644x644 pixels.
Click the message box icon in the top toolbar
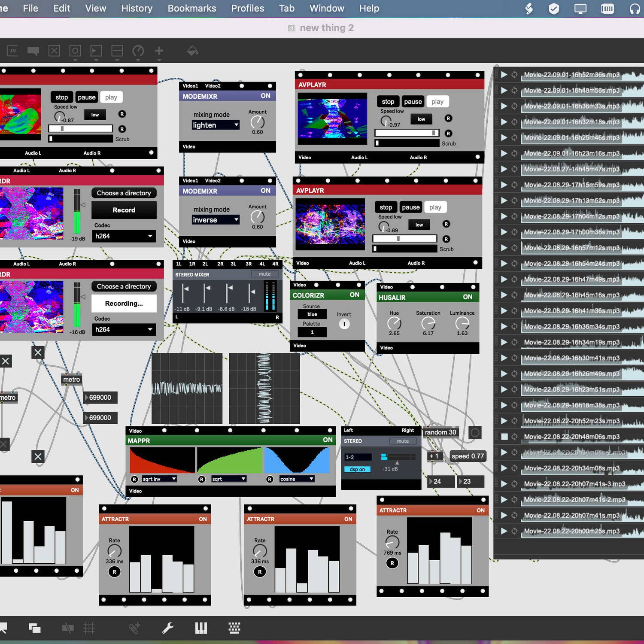[12, 51]
